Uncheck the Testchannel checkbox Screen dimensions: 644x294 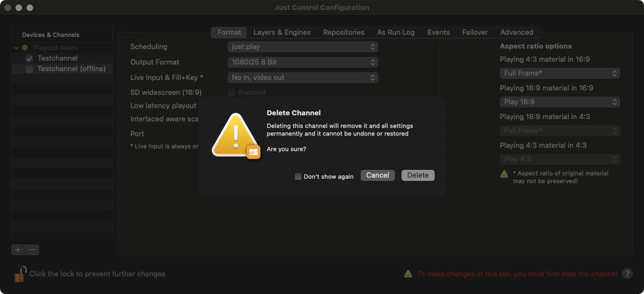pyautogui.click(x=29, y=58)
